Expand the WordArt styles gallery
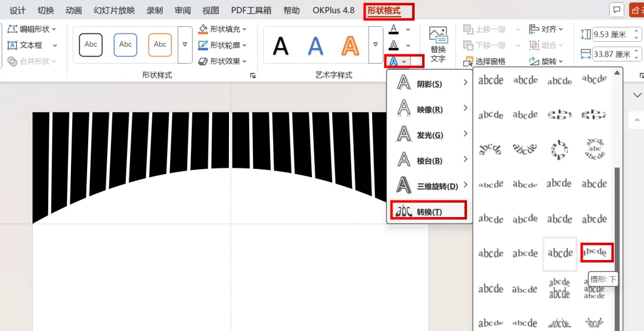 pos(376,45)
